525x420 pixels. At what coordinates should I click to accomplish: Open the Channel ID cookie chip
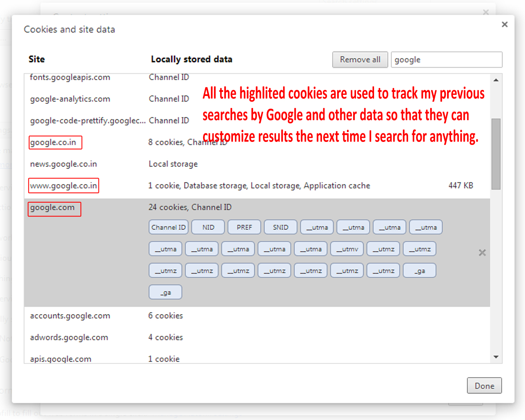168,227
